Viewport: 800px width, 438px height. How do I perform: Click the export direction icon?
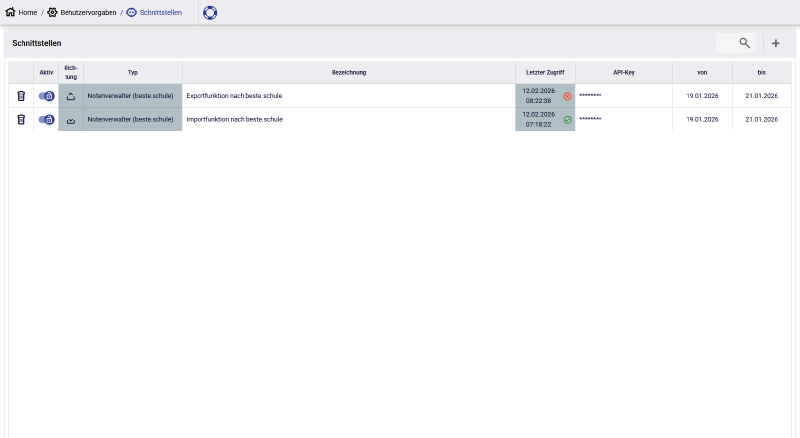70,96
